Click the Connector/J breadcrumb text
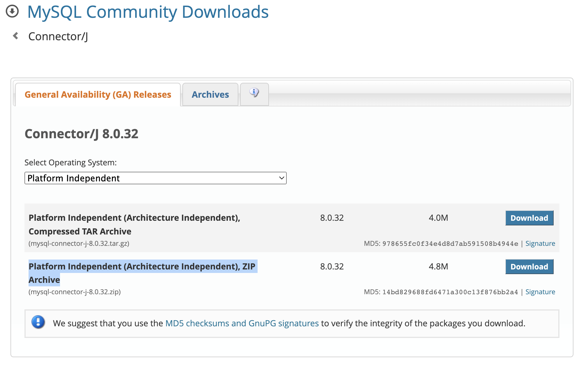This screenshot has height=368, width=588. [58, 36]
